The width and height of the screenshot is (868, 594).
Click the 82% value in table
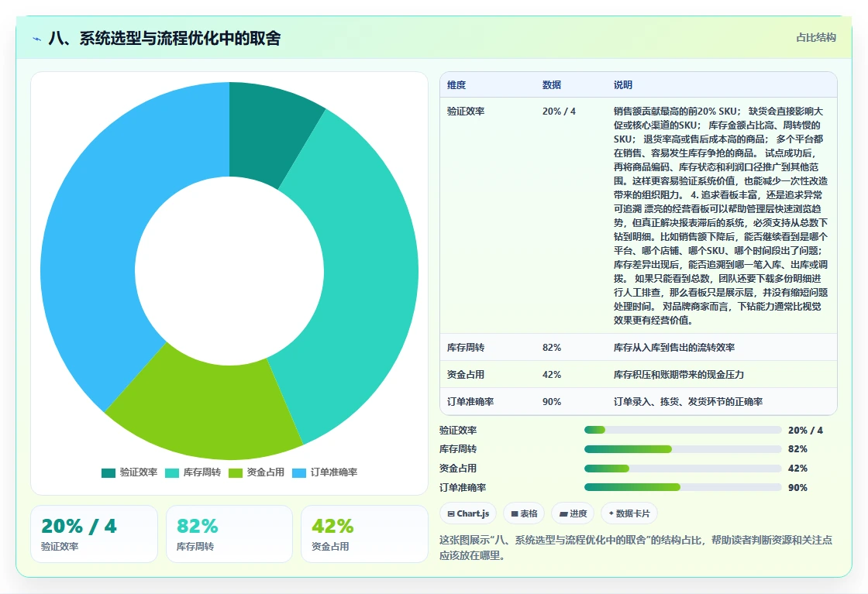(552, 347)
